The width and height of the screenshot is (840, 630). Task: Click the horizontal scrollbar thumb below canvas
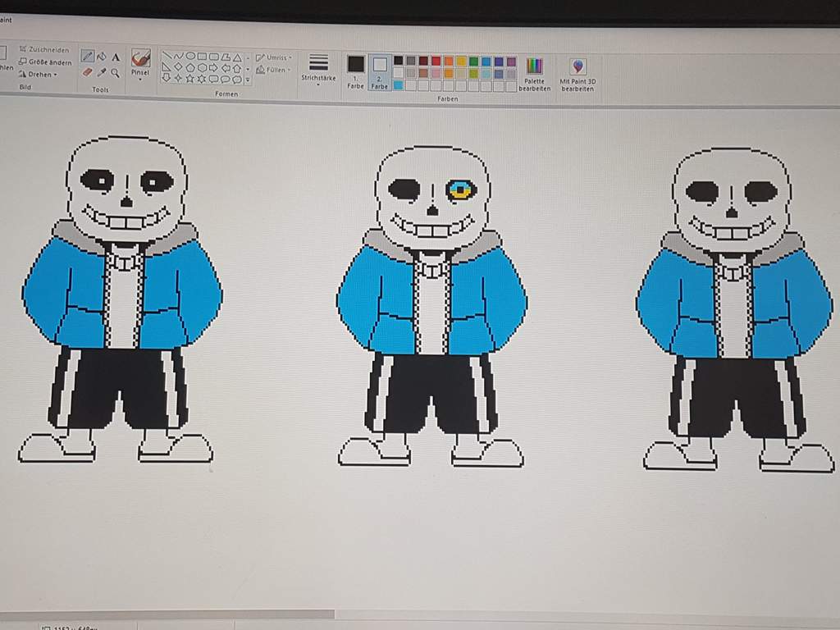point(167,615)
